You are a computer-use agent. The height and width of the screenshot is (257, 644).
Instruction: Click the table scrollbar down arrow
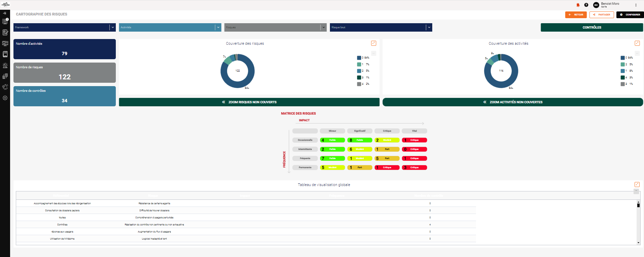click(638, 243)
